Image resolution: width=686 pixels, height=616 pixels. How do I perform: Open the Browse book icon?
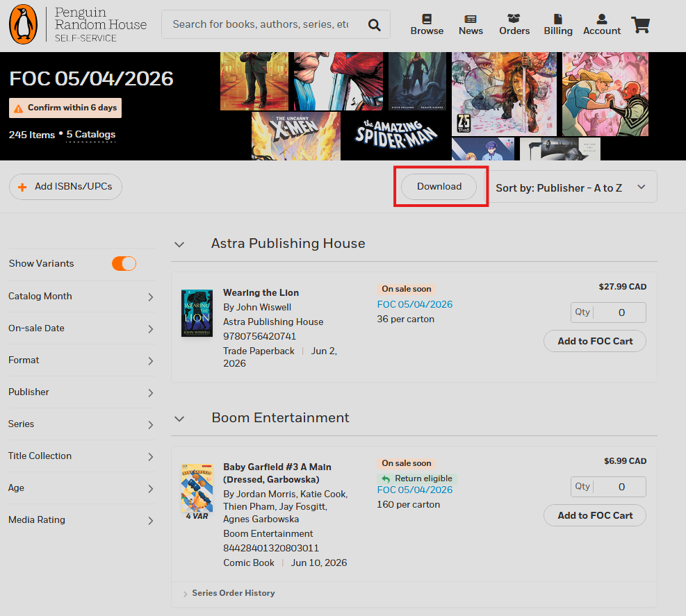427,19
